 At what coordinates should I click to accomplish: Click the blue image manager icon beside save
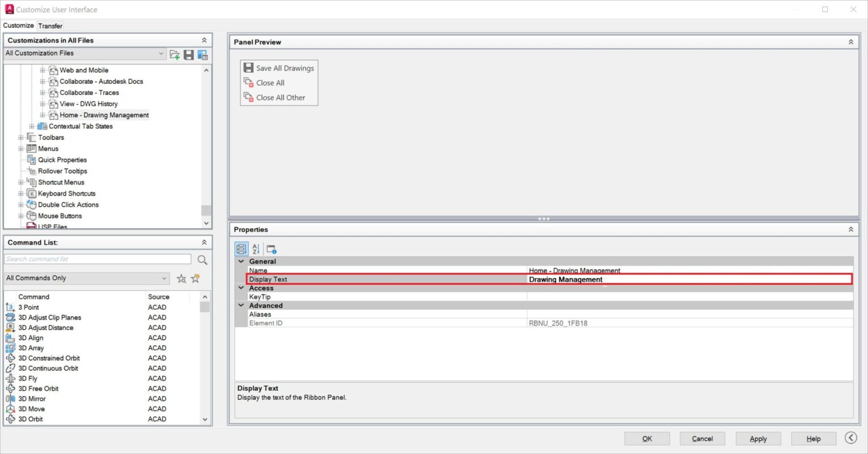point(202,54)
